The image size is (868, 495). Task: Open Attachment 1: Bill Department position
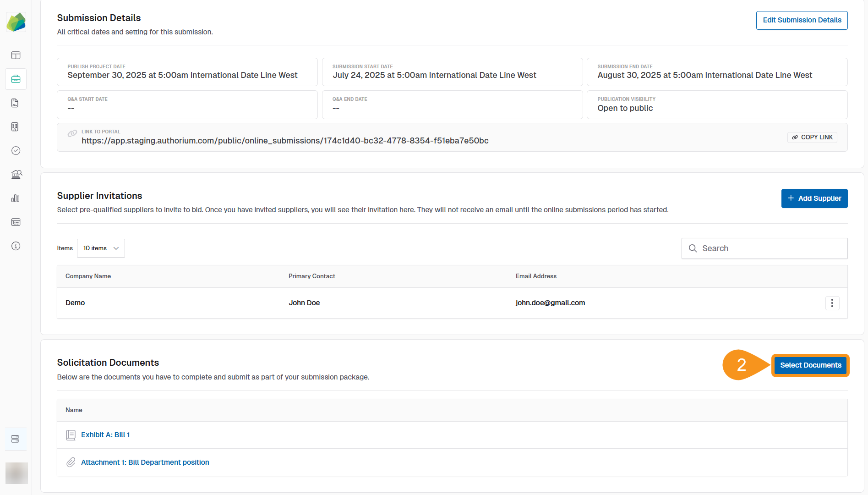coord(145,462)
